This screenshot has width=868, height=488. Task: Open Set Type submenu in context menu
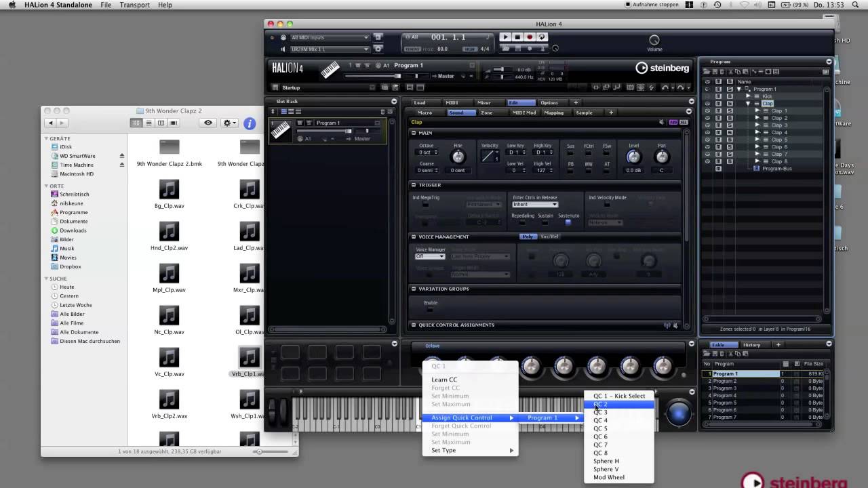coord(470,450)
